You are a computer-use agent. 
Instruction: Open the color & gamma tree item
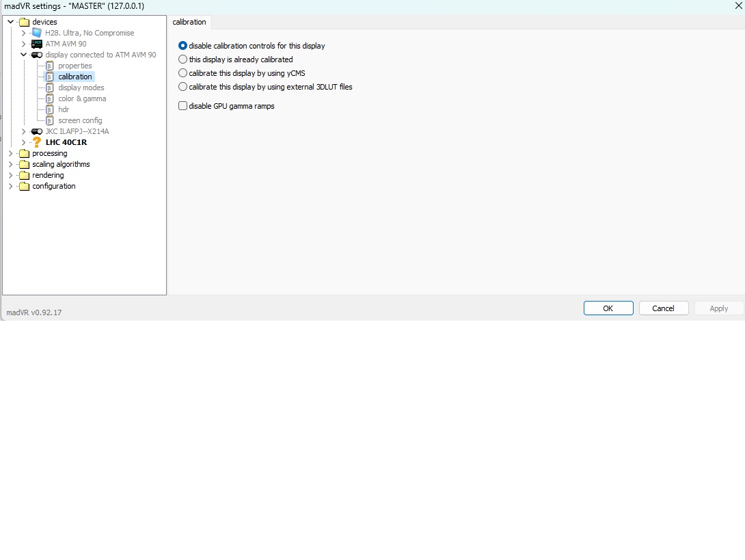[82, 98]
